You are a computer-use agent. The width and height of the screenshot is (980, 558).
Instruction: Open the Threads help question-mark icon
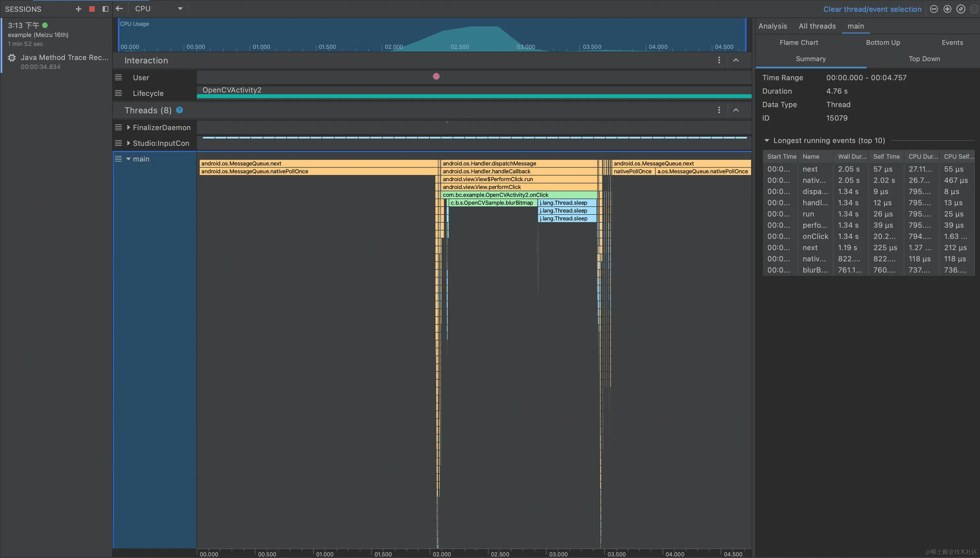tap(179, 110)
